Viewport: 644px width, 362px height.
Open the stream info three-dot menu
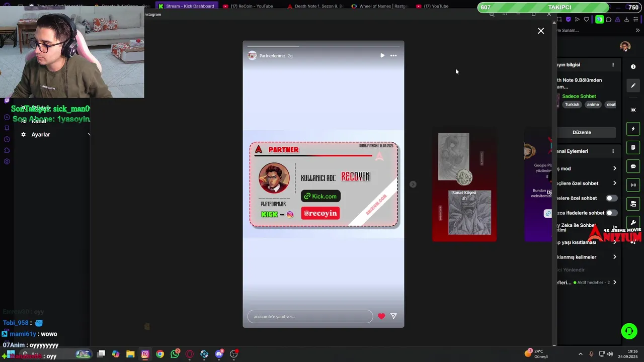(x=613, y=65)
